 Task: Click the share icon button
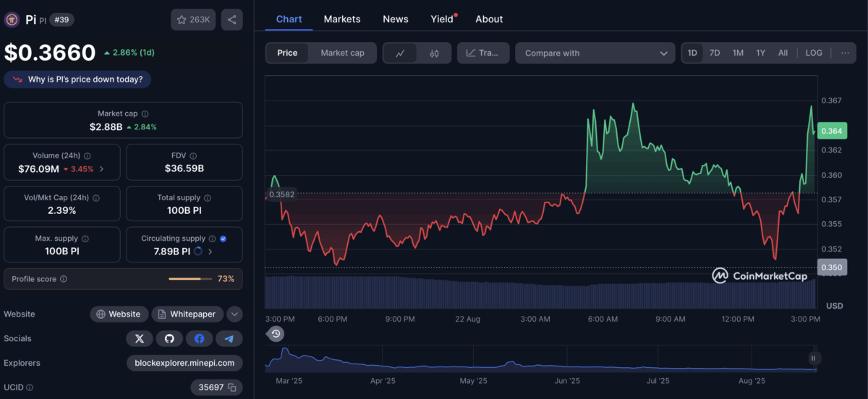coord(231,20)
